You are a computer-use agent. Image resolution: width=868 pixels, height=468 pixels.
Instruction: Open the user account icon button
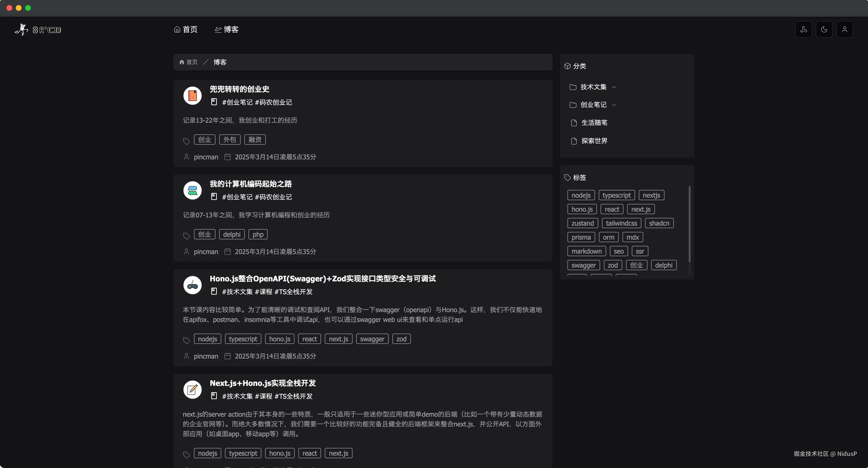pyautogui.click(x=844, y=29)
